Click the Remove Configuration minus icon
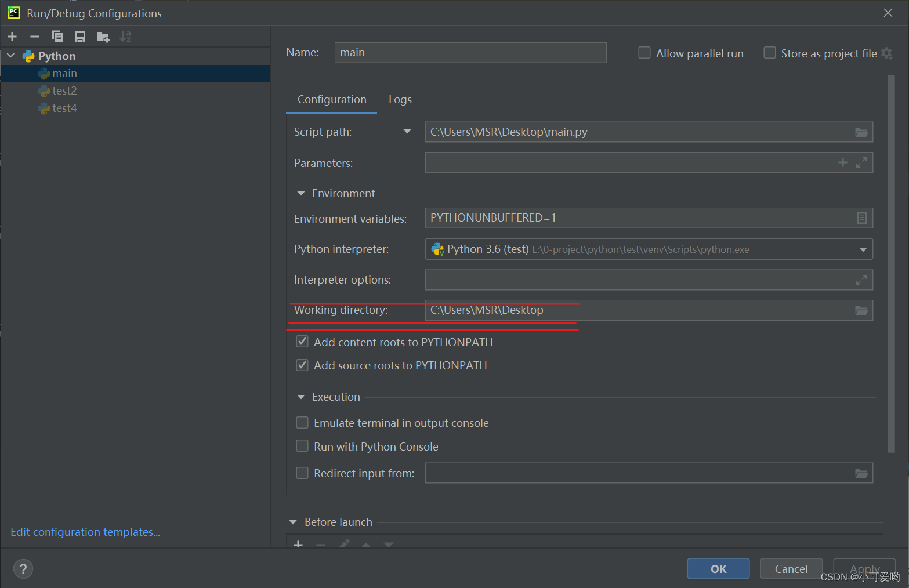Image resolution: width=909 pixels, height=588 pixels. click(x=35, y=37)
